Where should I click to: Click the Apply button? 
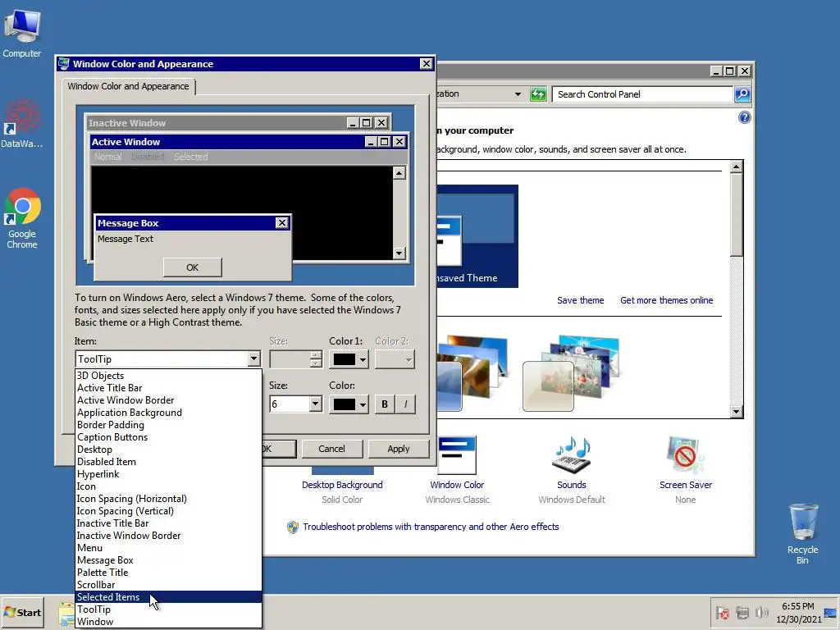pos(398,449)
